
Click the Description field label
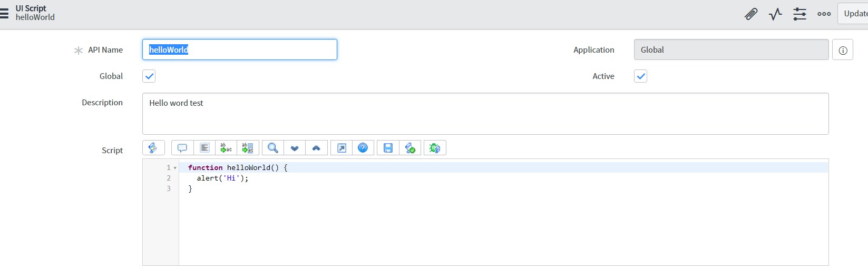(102, 103)
